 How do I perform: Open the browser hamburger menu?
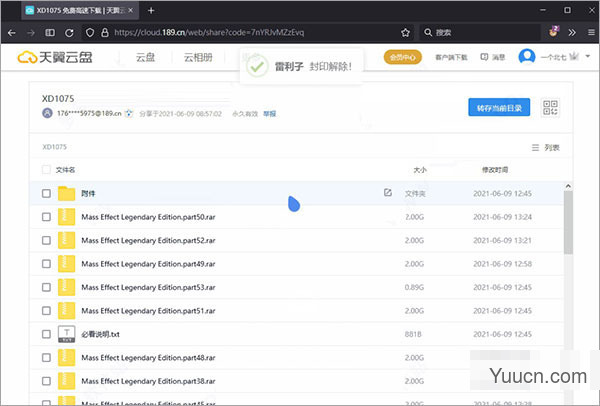point(591,33)
